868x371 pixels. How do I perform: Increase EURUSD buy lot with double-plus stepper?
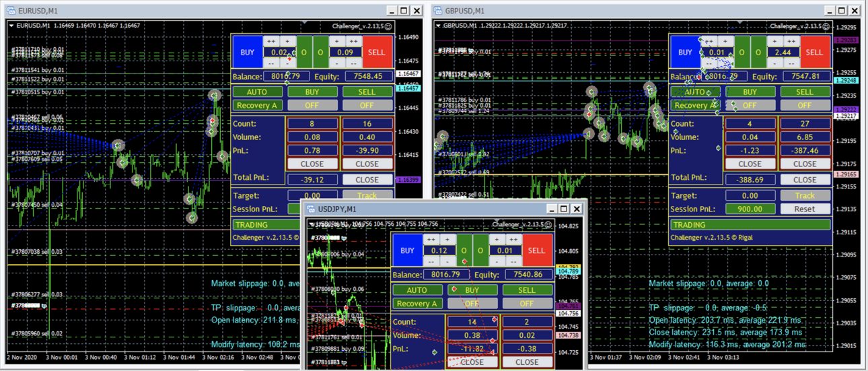[x=271, y=41]
